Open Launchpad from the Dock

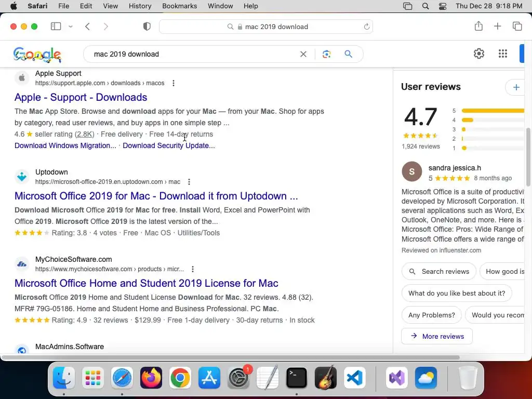tap(93, 378)
